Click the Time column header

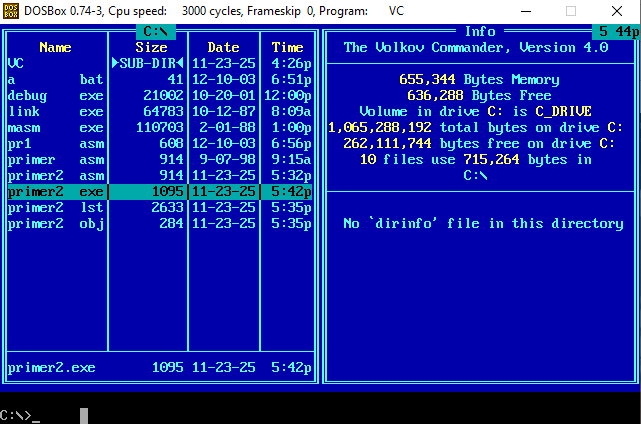[287, 47]
